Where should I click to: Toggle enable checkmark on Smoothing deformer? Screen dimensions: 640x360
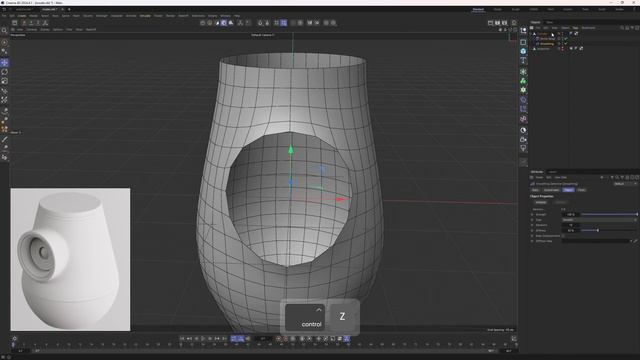pos(566,44)
